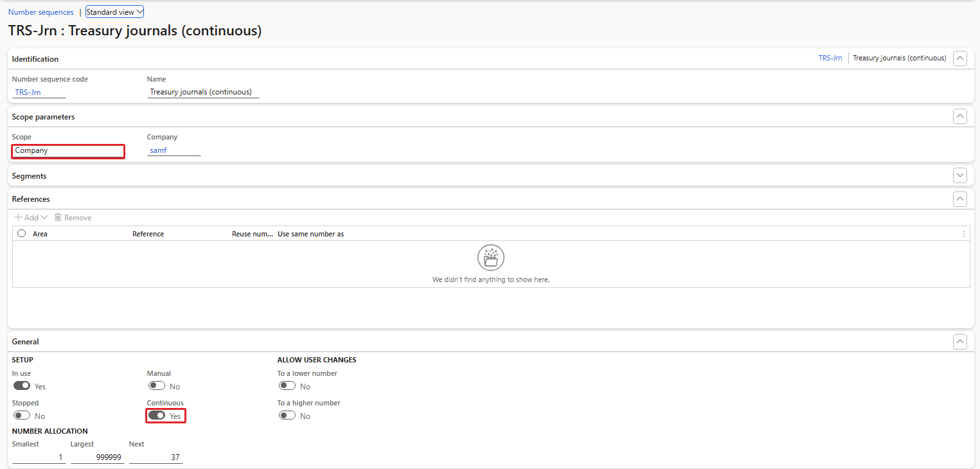Click the Reuse numbers column header
980x469 pixels.
pyautogui.click(x=253, y=234)
